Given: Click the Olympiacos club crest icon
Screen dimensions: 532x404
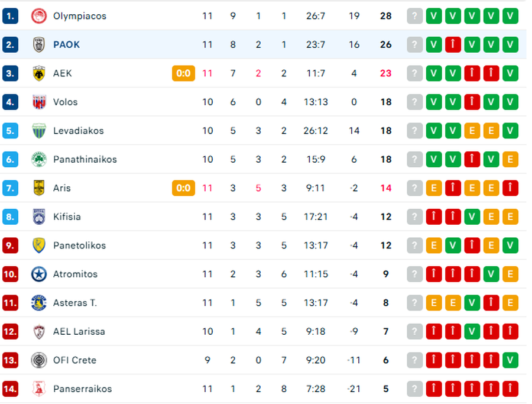Looking at the screenshot, I should pos(38,16).
